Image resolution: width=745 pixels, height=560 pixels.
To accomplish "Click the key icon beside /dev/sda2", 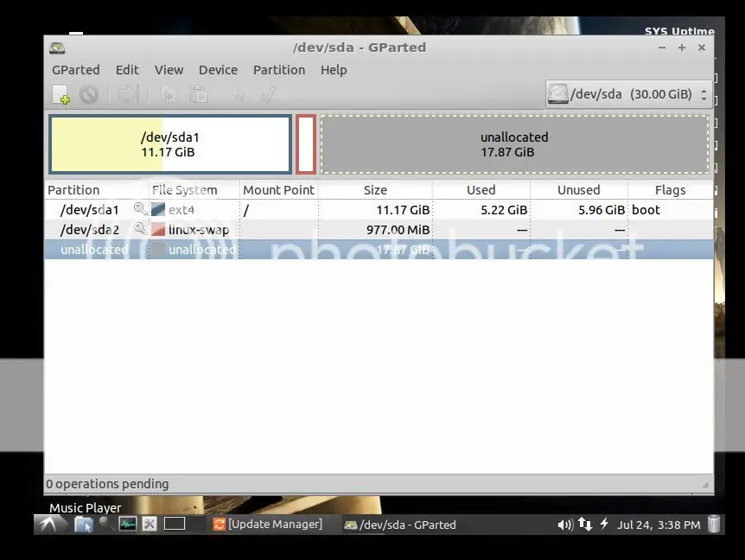I will (140, 229).
